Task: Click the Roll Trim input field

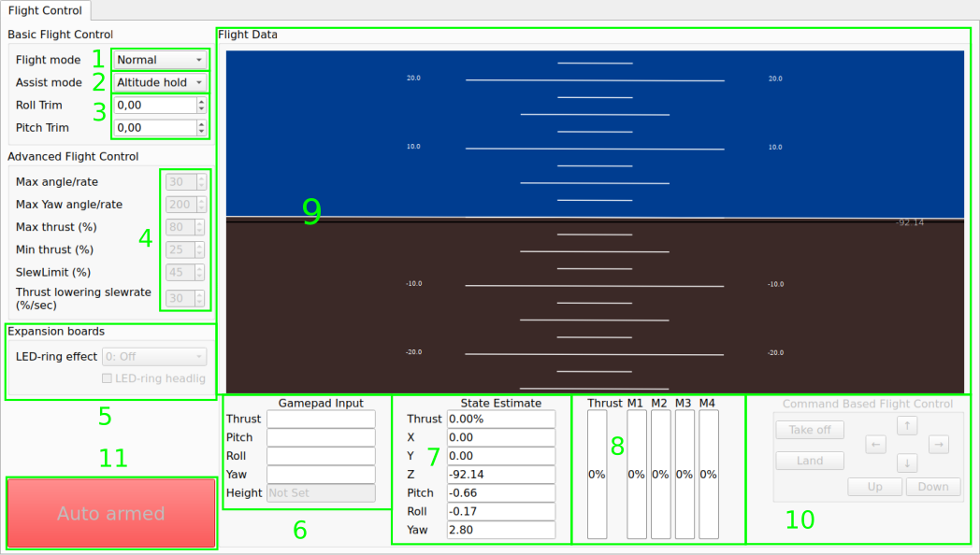Action: click(154, 105)
